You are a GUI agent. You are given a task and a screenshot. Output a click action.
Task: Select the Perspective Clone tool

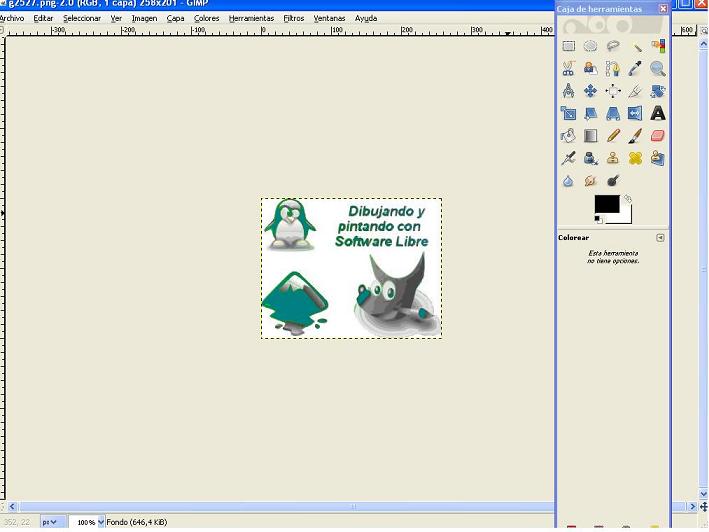[x=657, y=158]
